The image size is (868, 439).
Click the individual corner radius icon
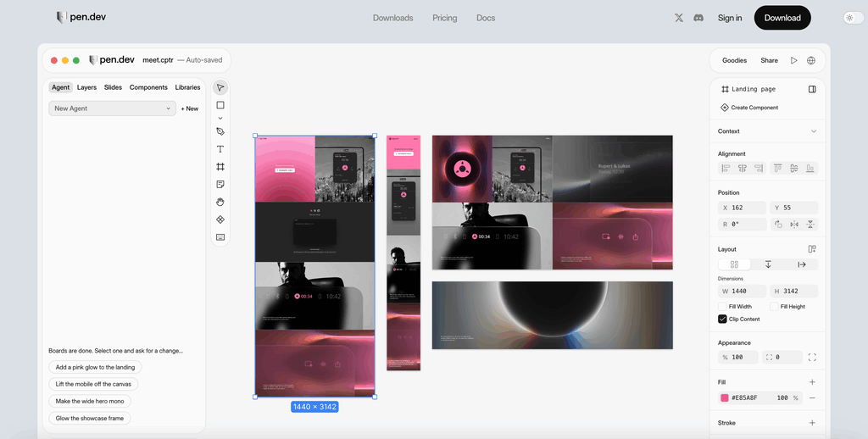tap(812, 358)
